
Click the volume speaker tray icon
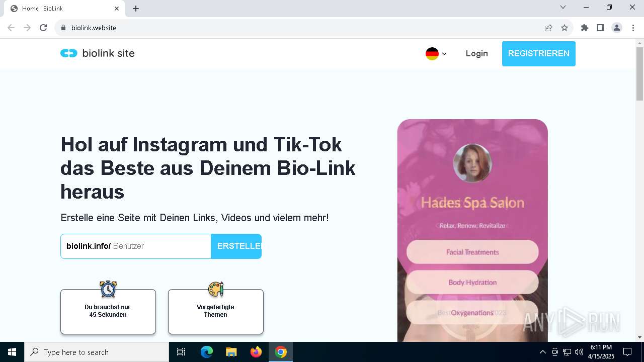coord(579,352)
